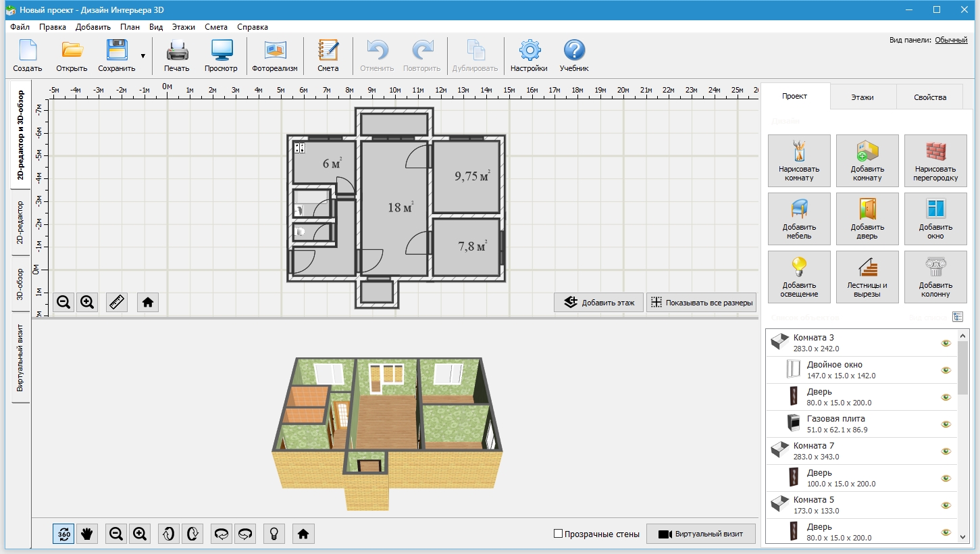The height and width of the screenshot is (554, 980).
Task: Select Газовая плита in object list
Action: tap(861, 424)
